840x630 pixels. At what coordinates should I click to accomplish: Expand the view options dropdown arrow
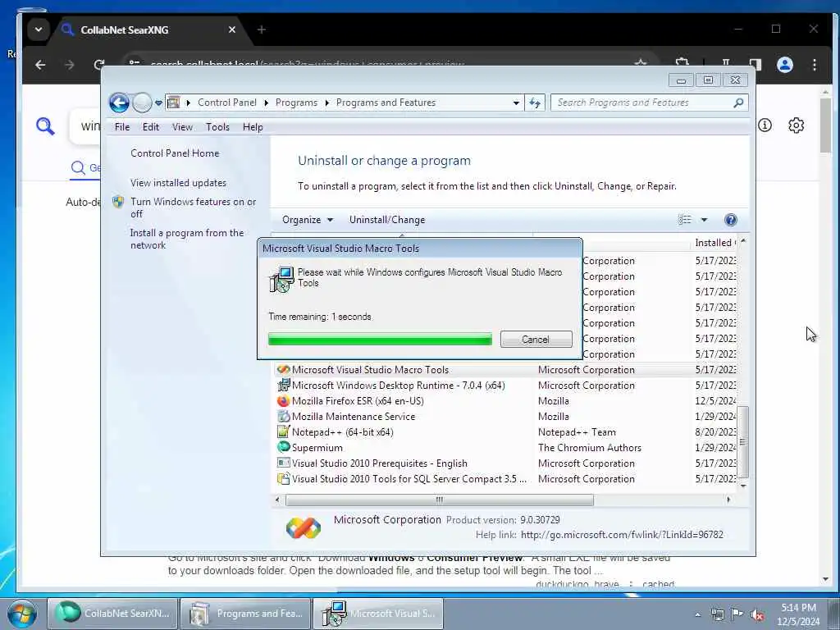coord(704,220)
